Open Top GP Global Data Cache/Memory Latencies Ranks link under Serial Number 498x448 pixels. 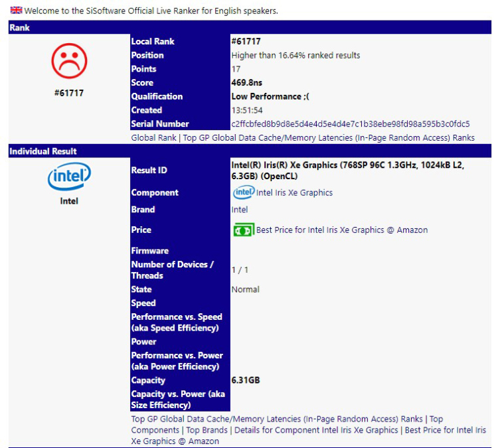329,138
